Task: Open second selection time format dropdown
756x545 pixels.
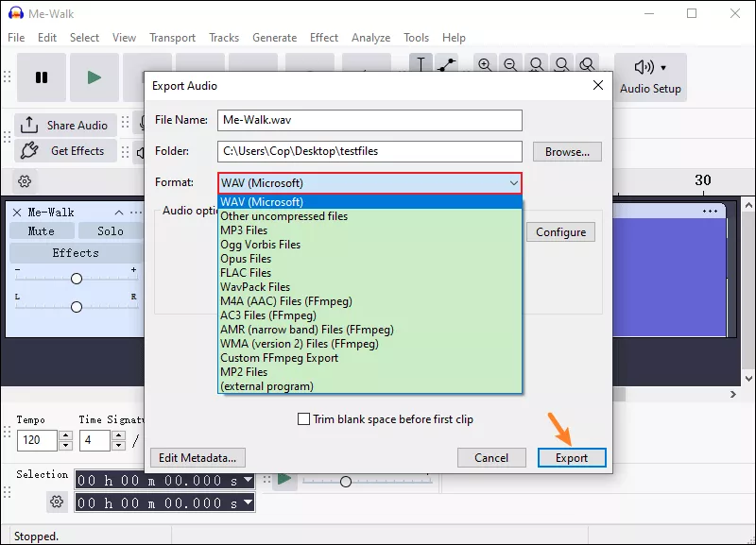Action: [249, 502]
